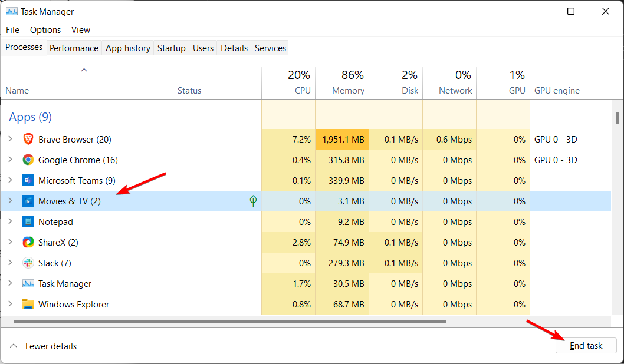Sort by the Network column header
Viewport: 624px width, 364px height.
449,83
